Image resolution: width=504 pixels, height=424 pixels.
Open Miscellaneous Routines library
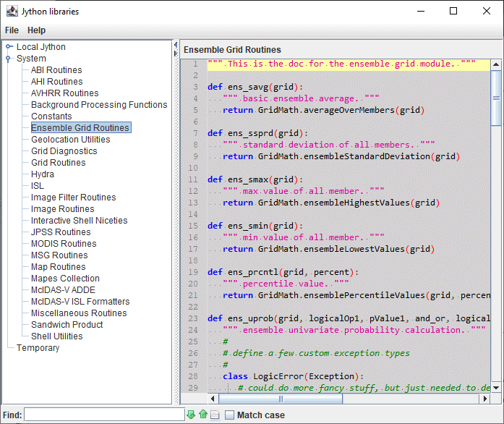coord(79,313)
